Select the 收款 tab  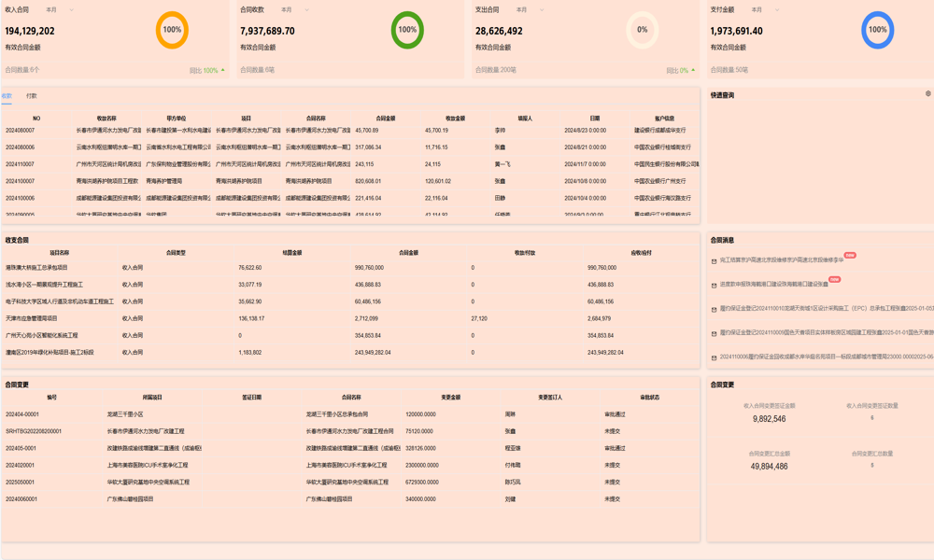7,96
